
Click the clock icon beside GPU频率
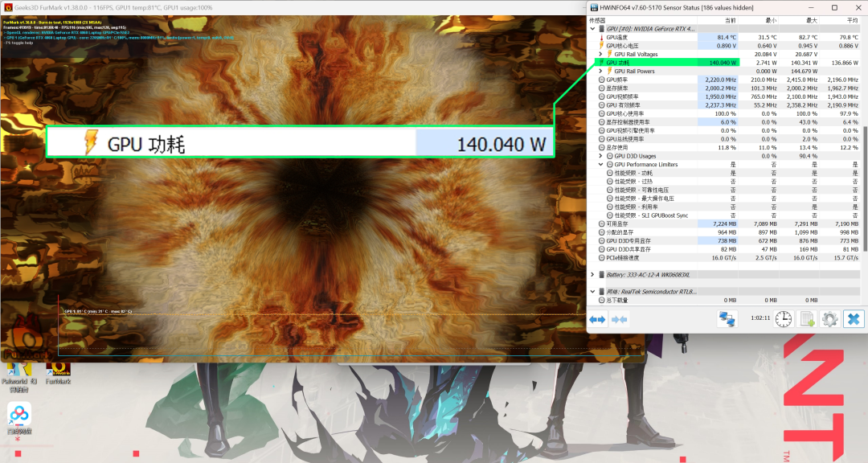pyautogui.click(x=602, y=80)
